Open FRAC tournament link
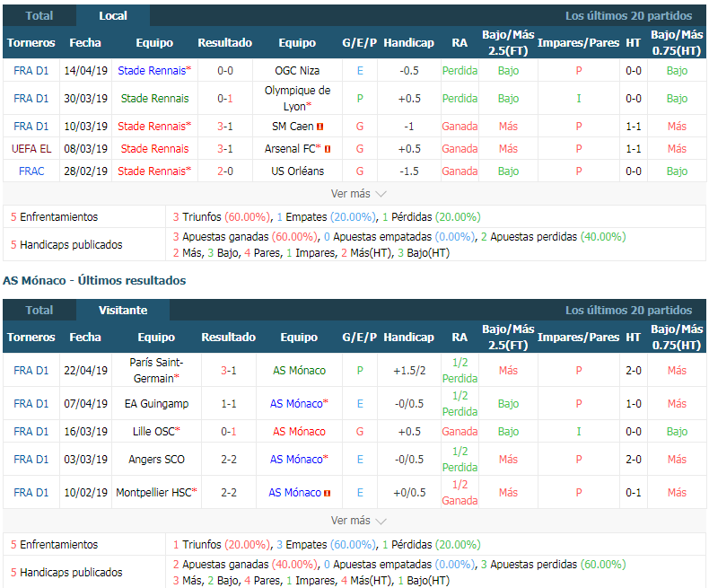This screenshot has width=709, height=588. click(x=31, y=171)
